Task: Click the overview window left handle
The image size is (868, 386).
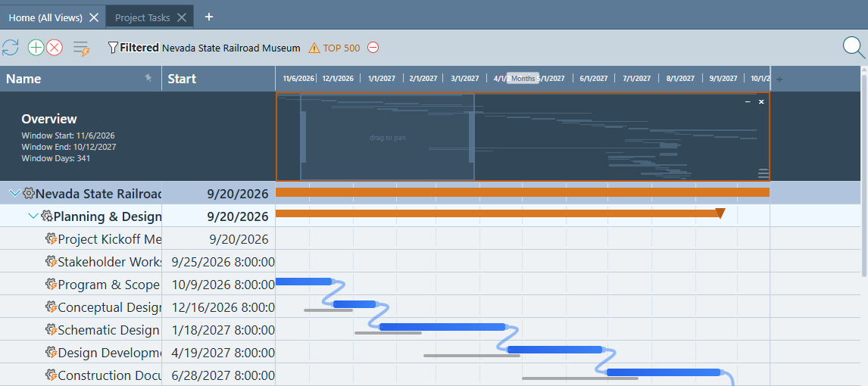Action: click(304, 136)
